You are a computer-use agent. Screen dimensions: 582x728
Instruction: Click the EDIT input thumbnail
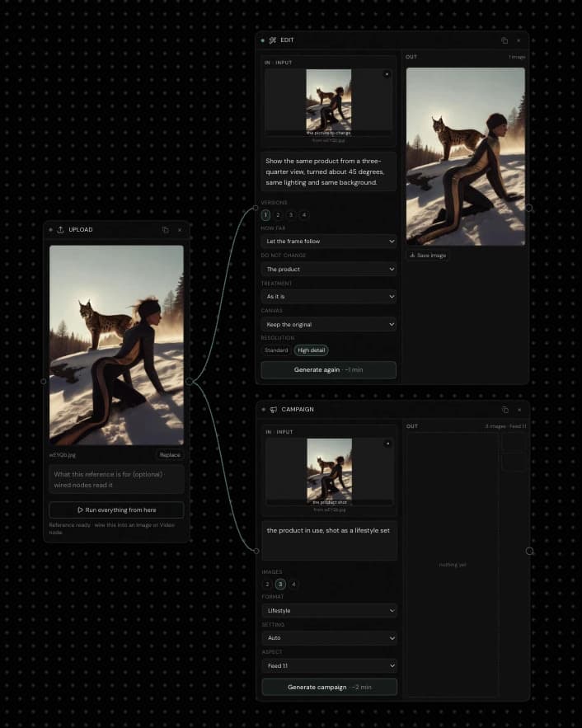pyautogui.click(x=329, y=102)
